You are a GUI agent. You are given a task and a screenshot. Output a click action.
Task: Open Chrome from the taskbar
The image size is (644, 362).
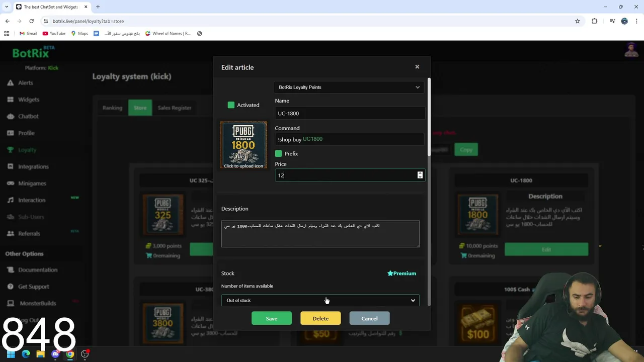click(70, 354)
